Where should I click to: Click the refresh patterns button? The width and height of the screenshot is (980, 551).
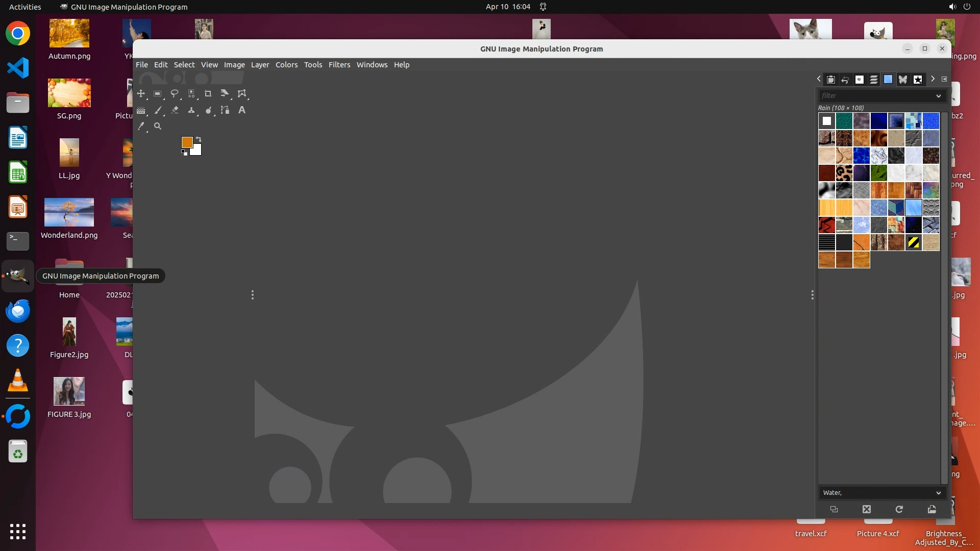(899, 509)
